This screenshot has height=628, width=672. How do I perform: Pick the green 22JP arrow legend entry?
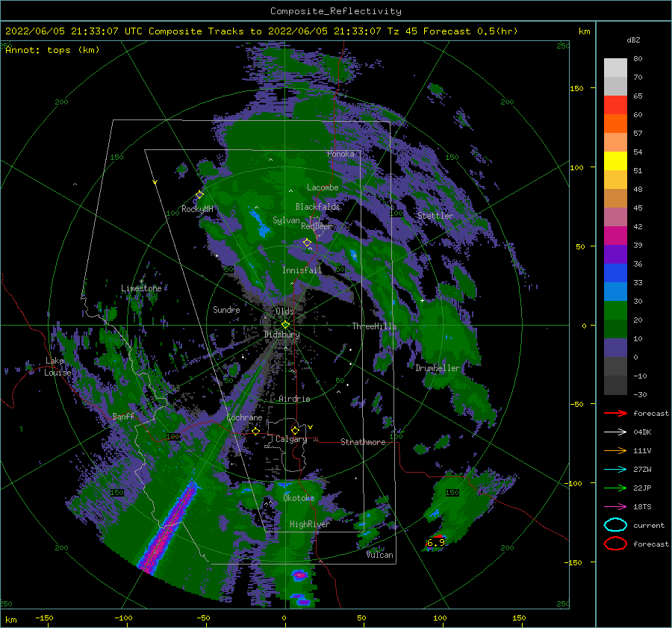[x=615, y=488]
